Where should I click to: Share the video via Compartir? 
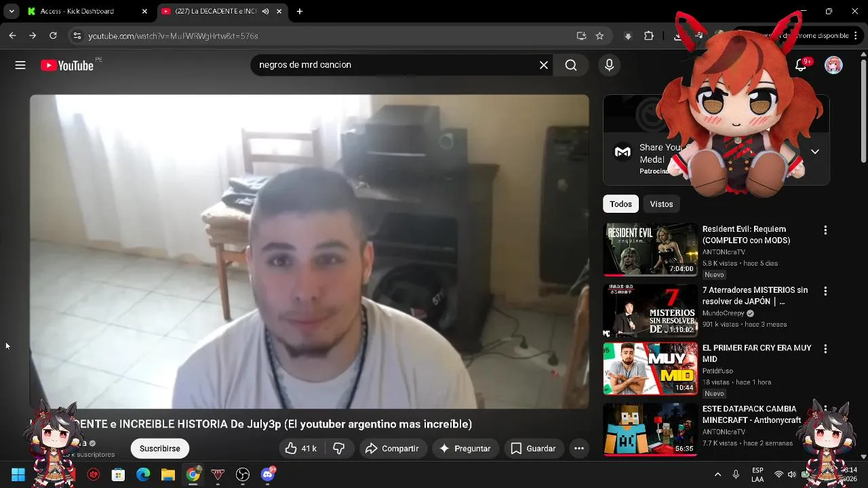click(392, 449)
